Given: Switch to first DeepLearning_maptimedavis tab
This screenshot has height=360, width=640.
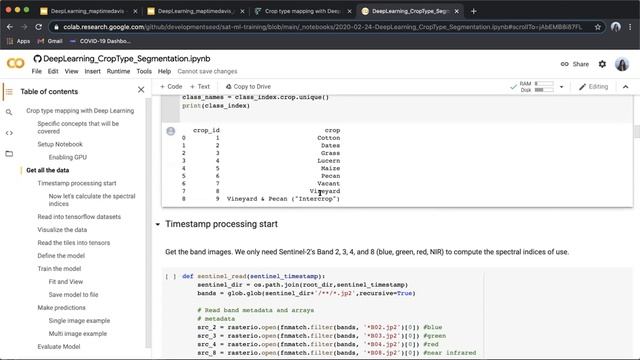Looking at the screenshot, I should click(x=88, y=11).
